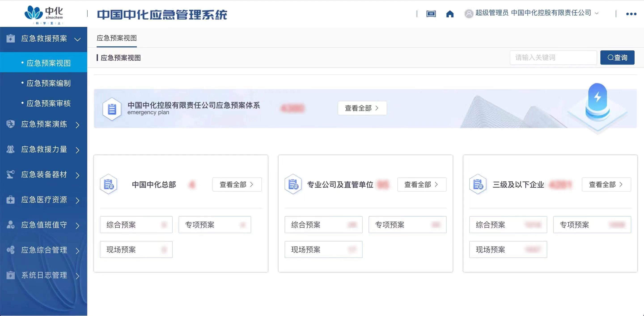Expand the 应急医疗资源 menu arrow
The width and height of the screenshot is (644, 316).
coord(78,201)
